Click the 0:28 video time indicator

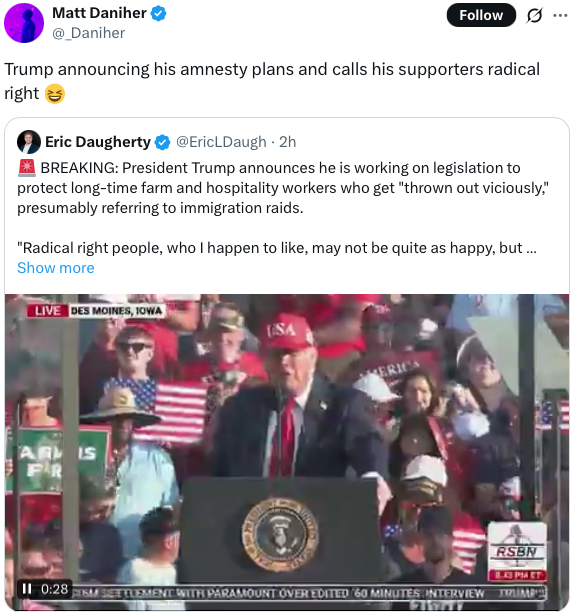[x=54, y=589]
